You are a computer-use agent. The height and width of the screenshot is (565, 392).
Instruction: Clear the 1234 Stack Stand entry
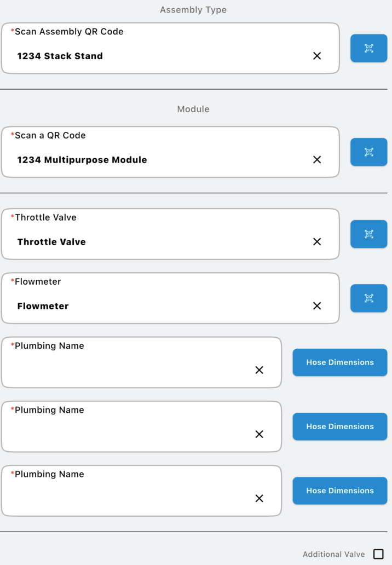317,56
